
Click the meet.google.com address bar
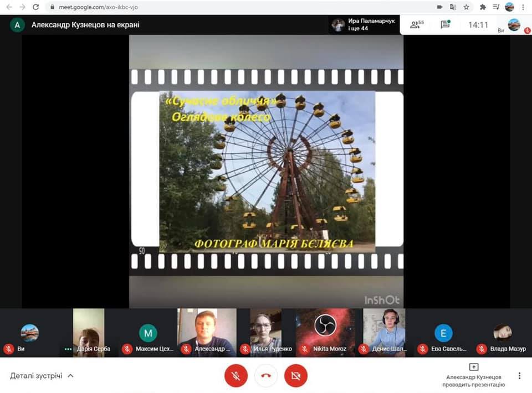tap(222, 7)
